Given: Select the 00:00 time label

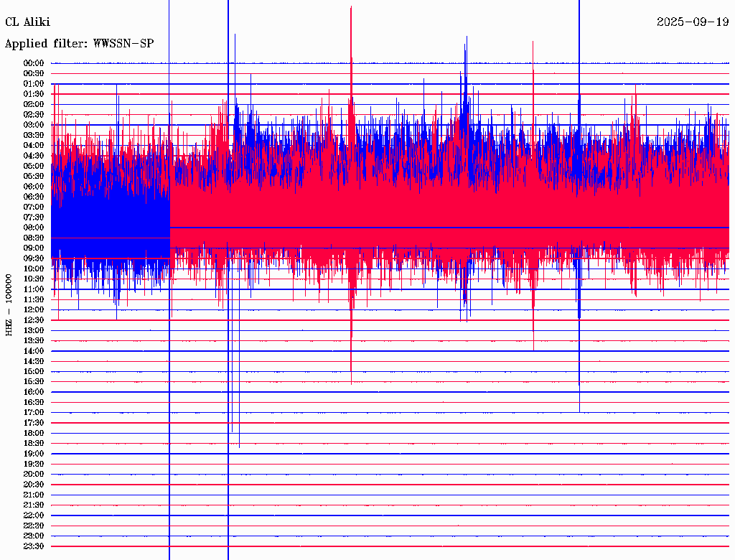Looking at the screenshot, I should (x=34, y=63).
